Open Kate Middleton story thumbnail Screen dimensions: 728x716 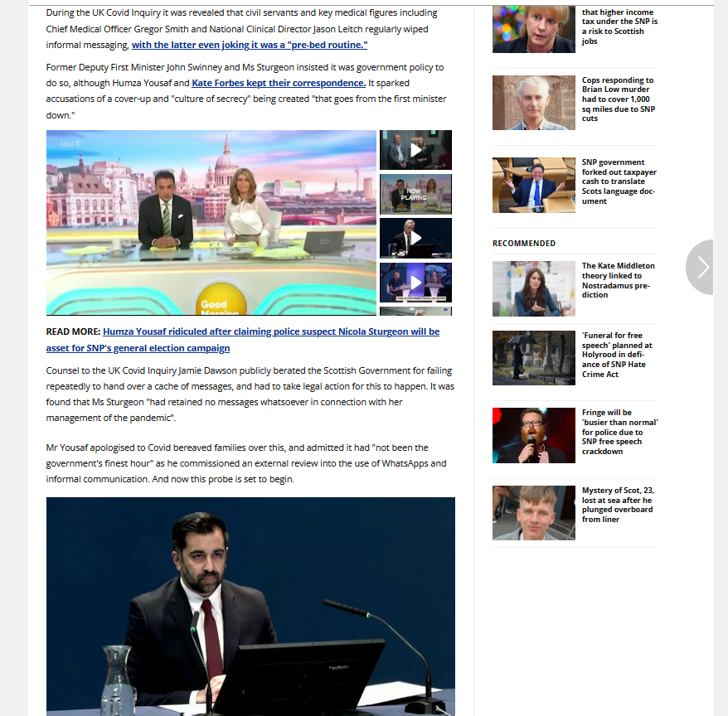[533, 288]
